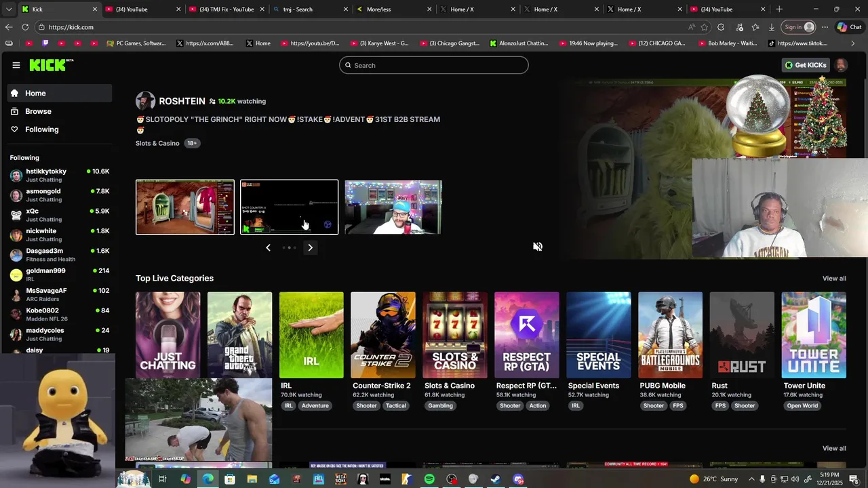Select MsSavageAF in Following list

[60, 294]
